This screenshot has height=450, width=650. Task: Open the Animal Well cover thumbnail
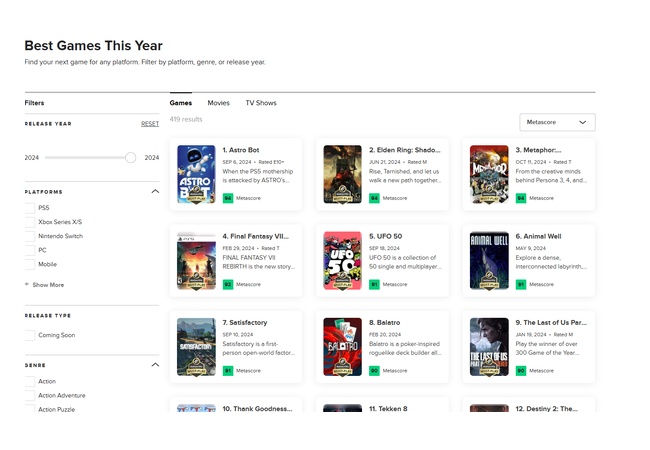click(x=489, y=260)
